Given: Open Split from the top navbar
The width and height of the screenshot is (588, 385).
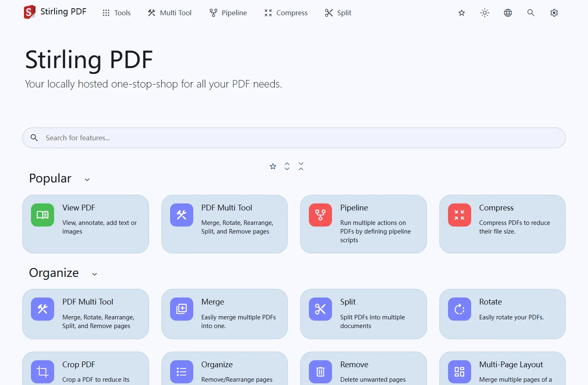Looking at the screenshot, I should coord(338,13).
